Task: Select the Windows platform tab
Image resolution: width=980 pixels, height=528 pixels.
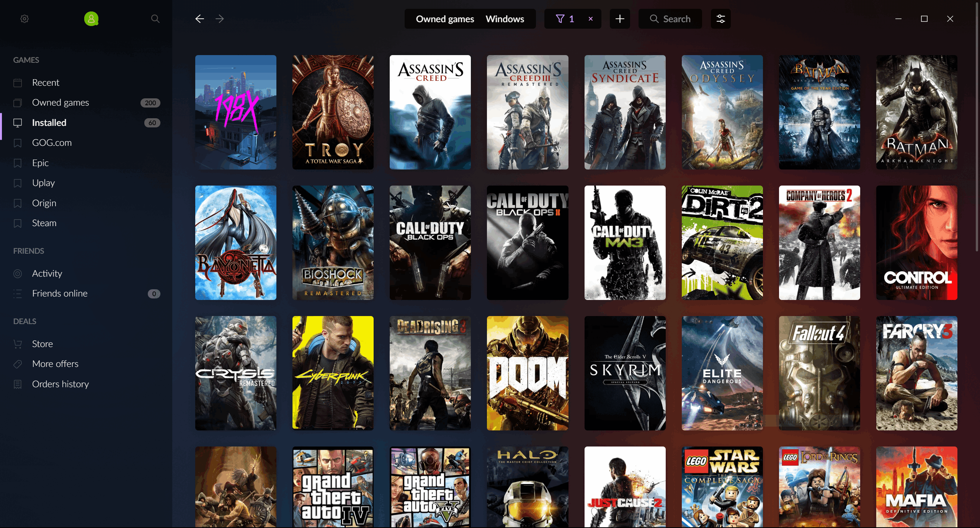Action: pyautogui.click(x=505, y=19)
